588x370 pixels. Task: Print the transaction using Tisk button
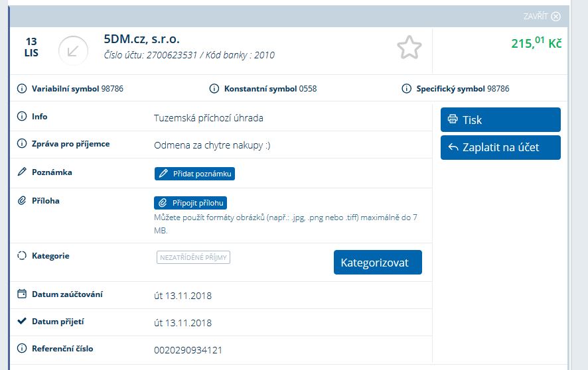tap(500, 120)
